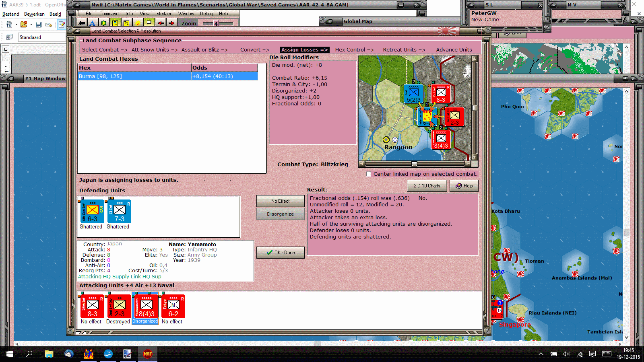This screenshot has width=644, height=362.
Task: Open the Debug menu
Action: (206, 14)
